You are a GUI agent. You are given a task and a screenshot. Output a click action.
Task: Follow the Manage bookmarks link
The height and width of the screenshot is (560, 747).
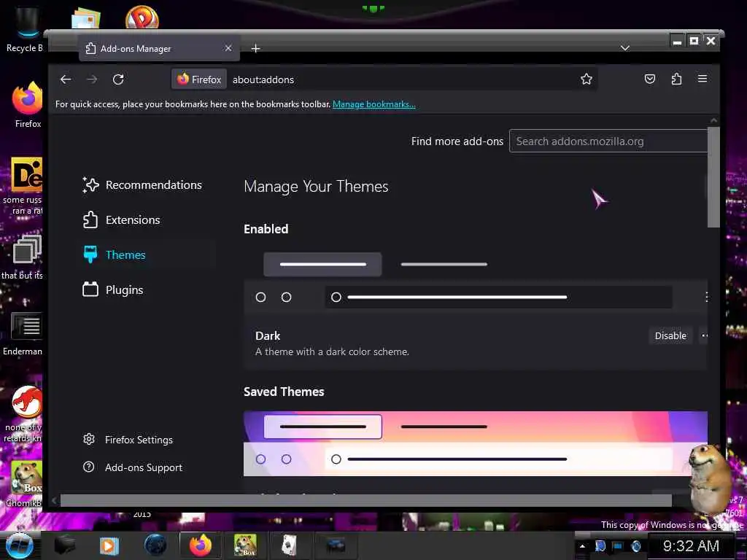pyautogui.click(x=374, y=104)
